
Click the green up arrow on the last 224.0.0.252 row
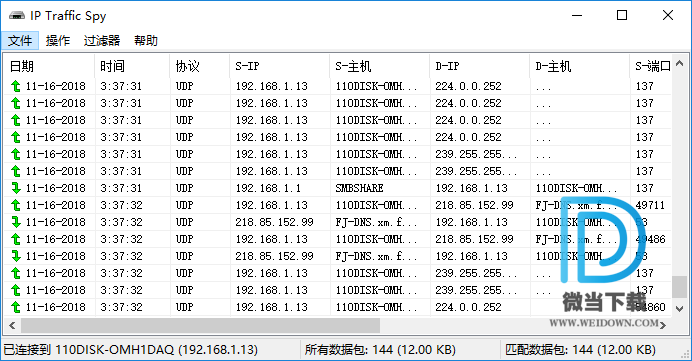[x=16, y=307]
